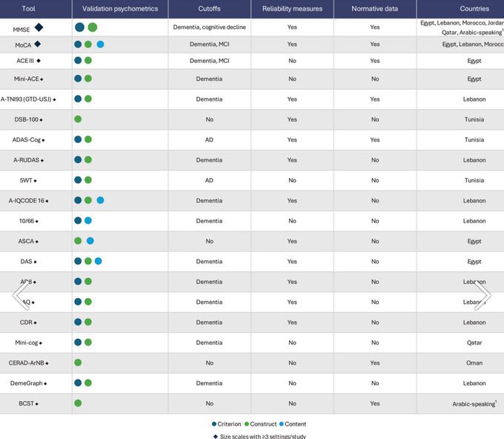Click the 'Criterion' legend label
Image resolution: width=504 pixels, height=439 pixels.
coord(229,424)
